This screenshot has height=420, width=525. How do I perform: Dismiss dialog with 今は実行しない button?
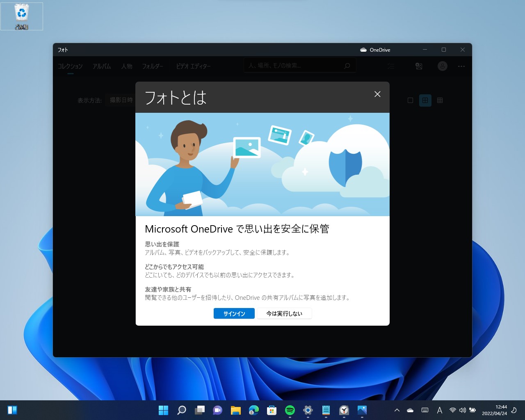(x=284, y=313)
